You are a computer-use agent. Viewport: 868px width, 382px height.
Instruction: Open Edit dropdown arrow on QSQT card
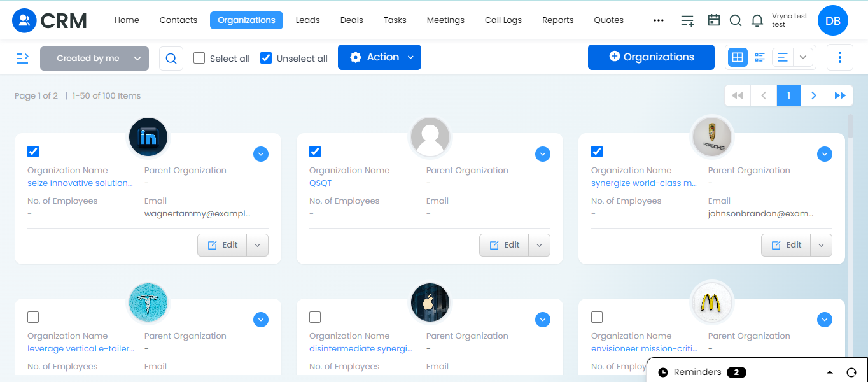[540, 245]
